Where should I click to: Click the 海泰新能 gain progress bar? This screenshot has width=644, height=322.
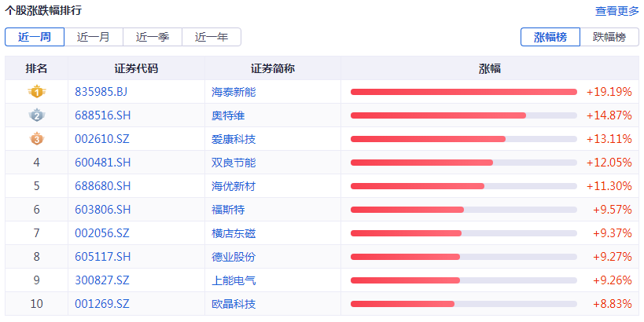[463, 92]
